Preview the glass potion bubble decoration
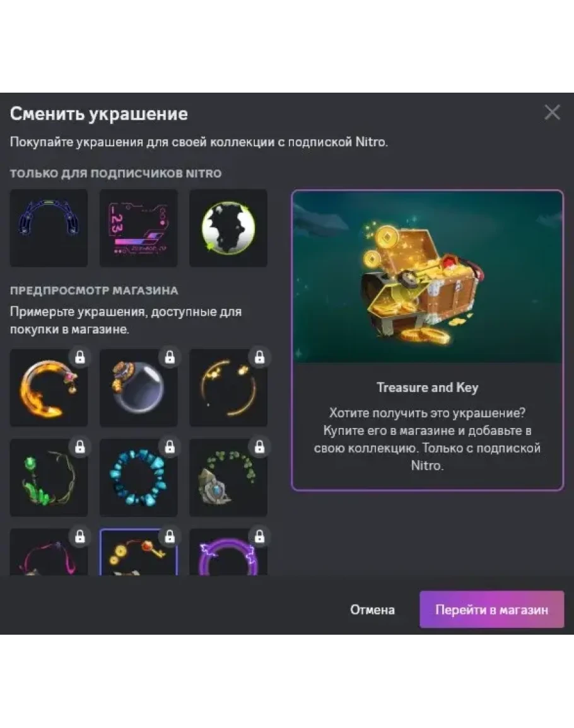Viewport: 574px width, 728px height. [139, 388]
